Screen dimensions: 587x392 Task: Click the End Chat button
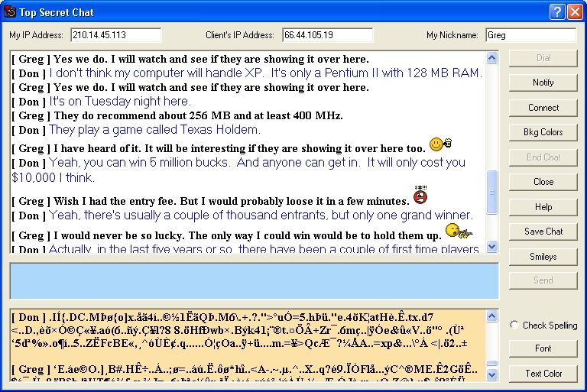pos(543,157)
